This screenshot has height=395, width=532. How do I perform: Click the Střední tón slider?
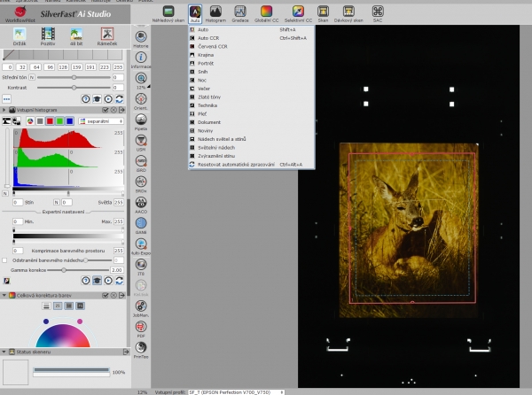[x=74, y=77]
